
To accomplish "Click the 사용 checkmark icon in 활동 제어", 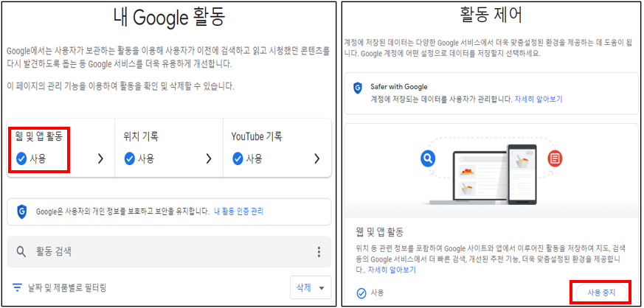I will pyautogui.click(x=361, y=293).
